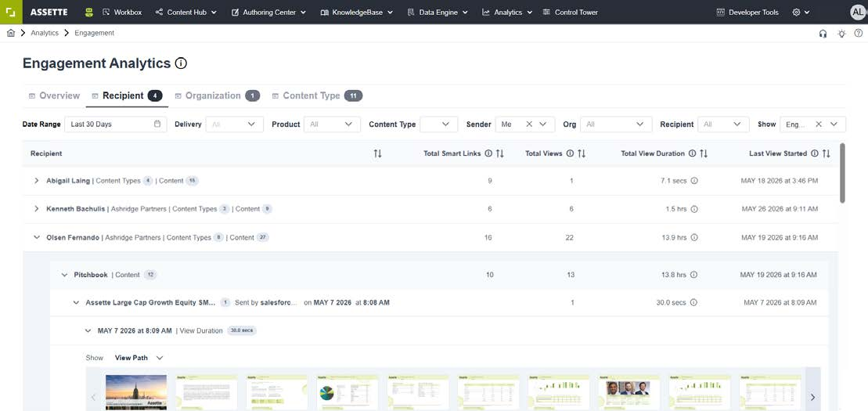Viewport: 868px width, 411px height.
Task: Clear the Sender filter value Me
Action: click(x=529, y=124)
